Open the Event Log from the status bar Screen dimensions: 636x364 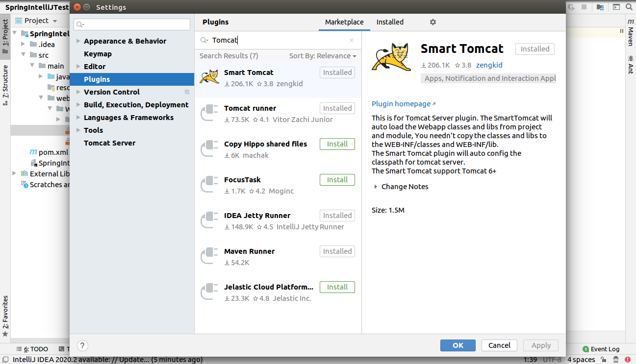pos(601,349)
